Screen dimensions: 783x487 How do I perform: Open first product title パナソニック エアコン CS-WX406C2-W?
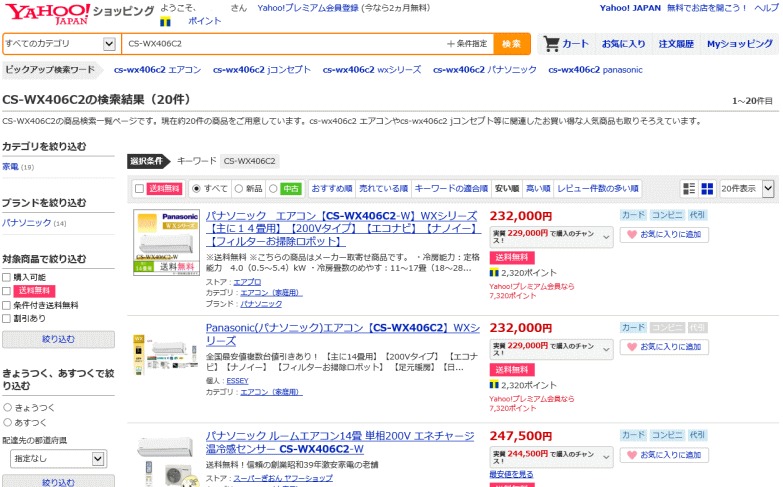point(343,229)
